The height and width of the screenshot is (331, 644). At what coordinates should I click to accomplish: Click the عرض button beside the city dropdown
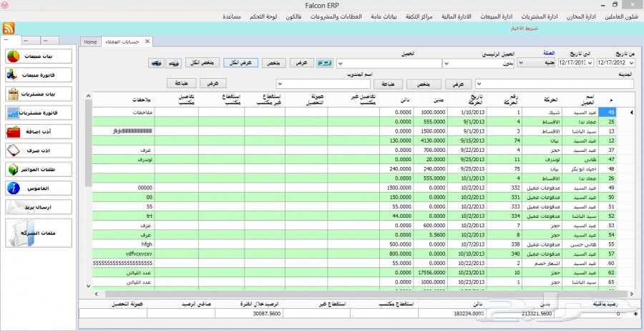(x=459, y=84)
